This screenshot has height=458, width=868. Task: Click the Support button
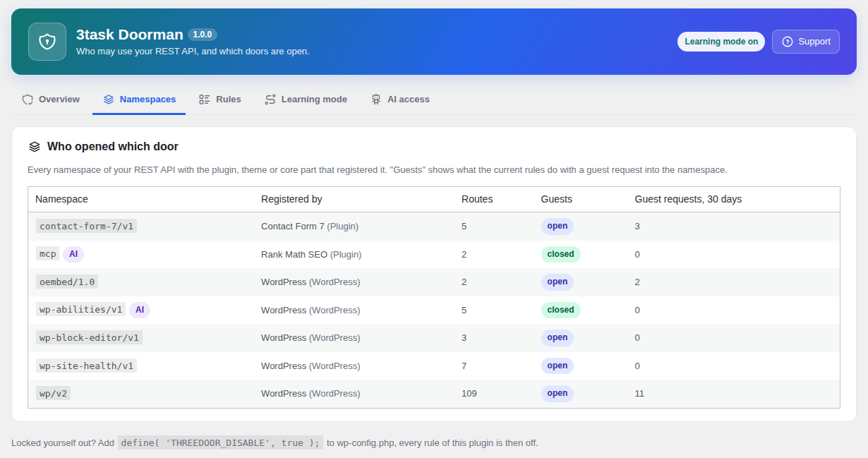click(806, 42)
